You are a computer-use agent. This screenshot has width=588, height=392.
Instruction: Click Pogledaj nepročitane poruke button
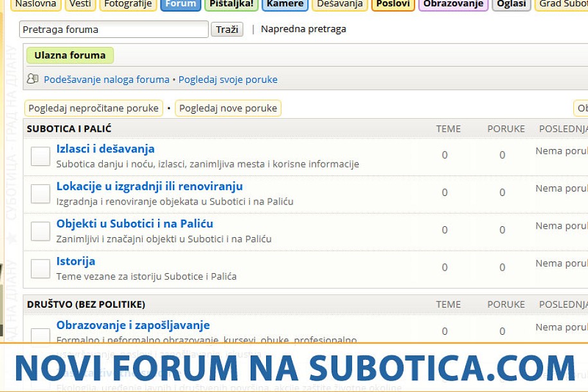tap(94, 108)
